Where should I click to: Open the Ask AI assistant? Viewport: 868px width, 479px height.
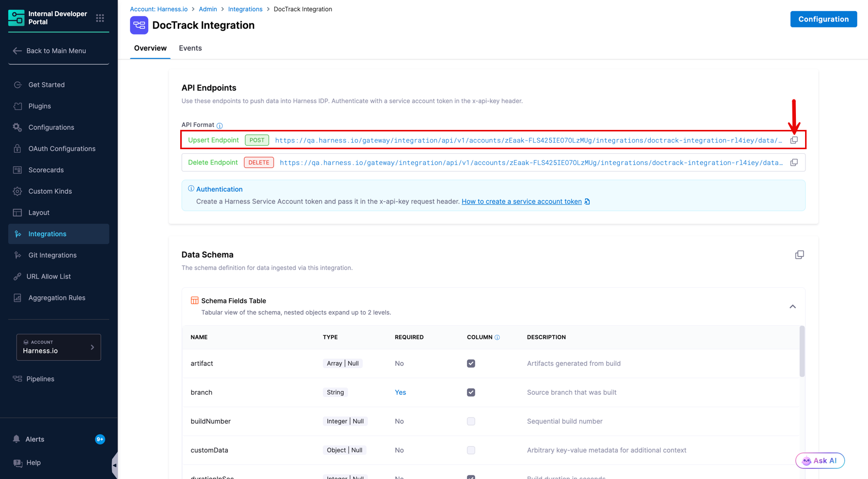[820, 461]
